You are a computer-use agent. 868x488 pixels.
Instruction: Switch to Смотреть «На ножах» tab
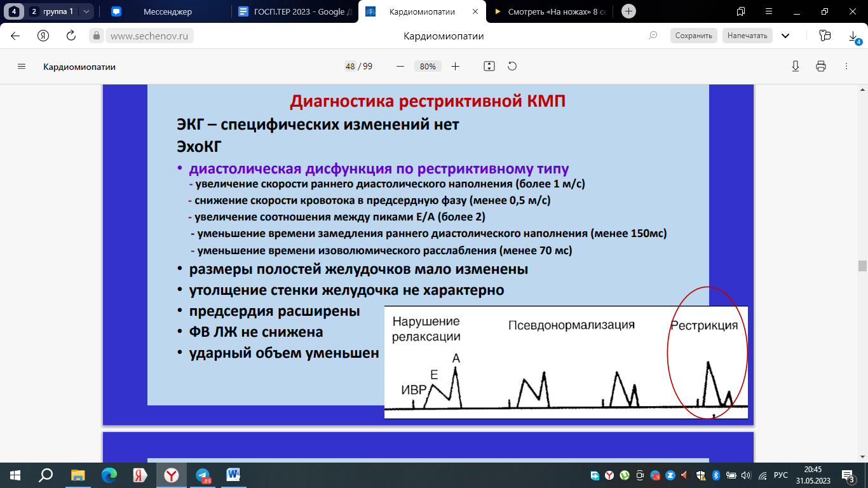pyautogui.click(x=550, y=11)
